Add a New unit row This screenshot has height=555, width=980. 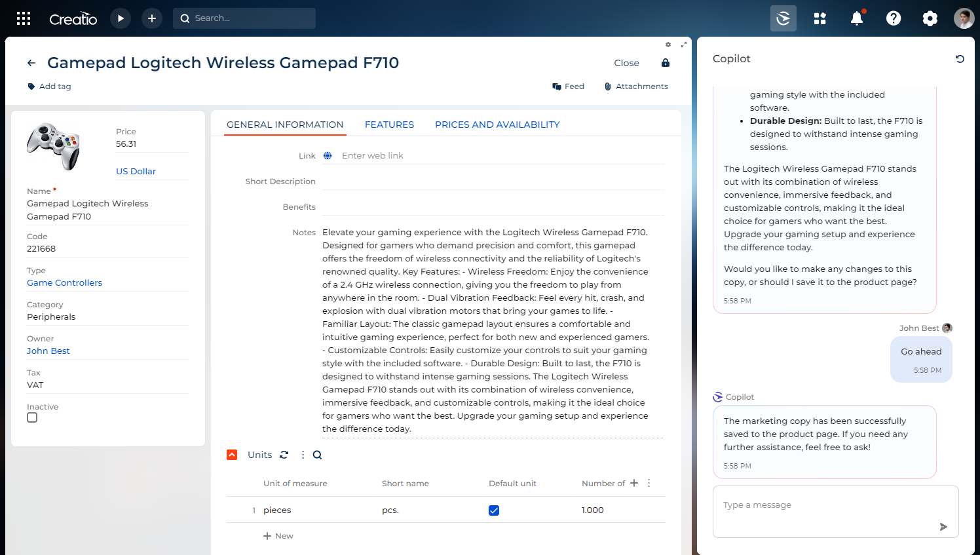tap(278, 536)
